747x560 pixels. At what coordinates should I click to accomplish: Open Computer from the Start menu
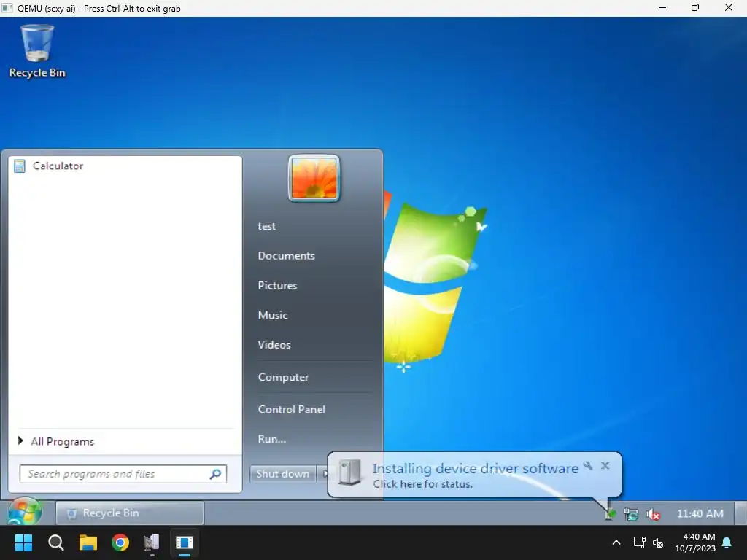pos(283,377)
